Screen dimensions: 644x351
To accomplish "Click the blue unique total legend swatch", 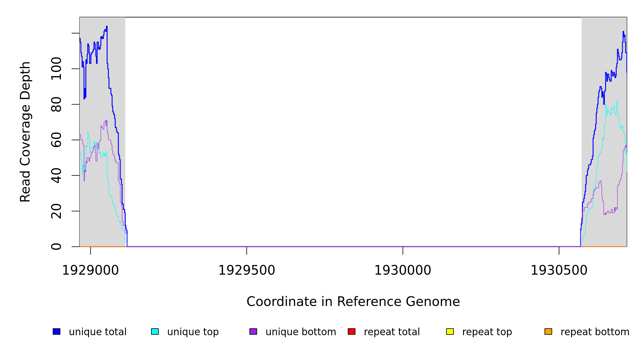I will (56, 331).
